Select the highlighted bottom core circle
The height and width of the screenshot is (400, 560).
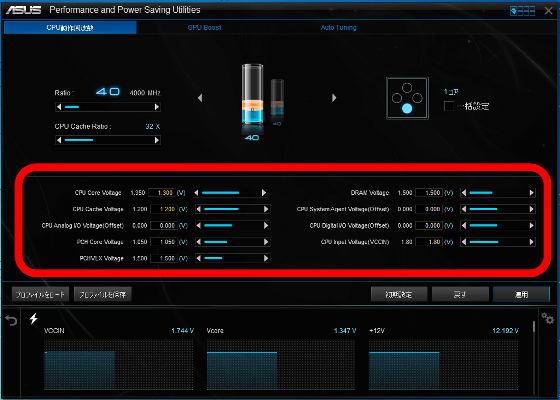click(x=407, y=109)
